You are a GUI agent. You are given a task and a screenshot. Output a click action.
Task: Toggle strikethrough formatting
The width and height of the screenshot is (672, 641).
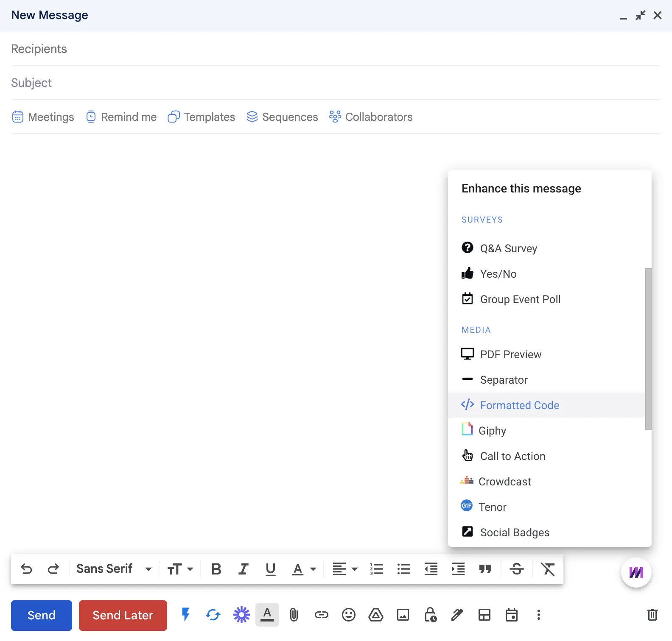[516, 569]
